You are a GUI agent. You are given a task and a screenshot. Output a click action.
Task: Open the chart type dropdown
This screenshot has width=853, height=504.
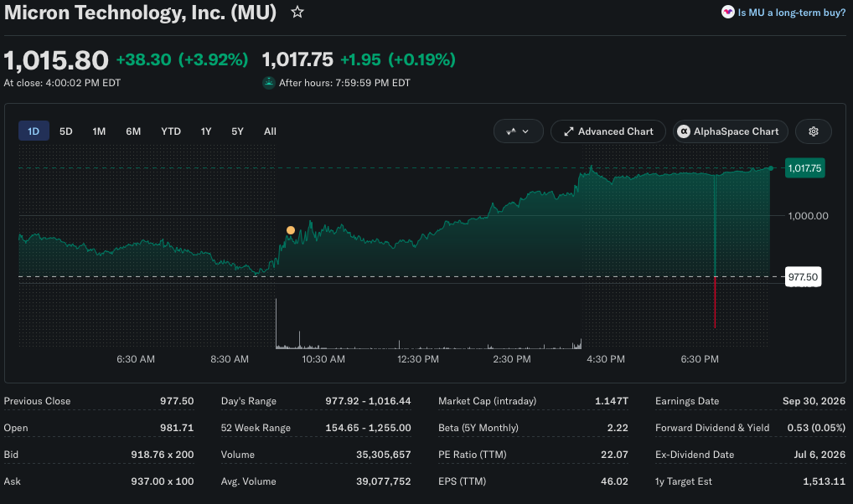coord(518,131)
